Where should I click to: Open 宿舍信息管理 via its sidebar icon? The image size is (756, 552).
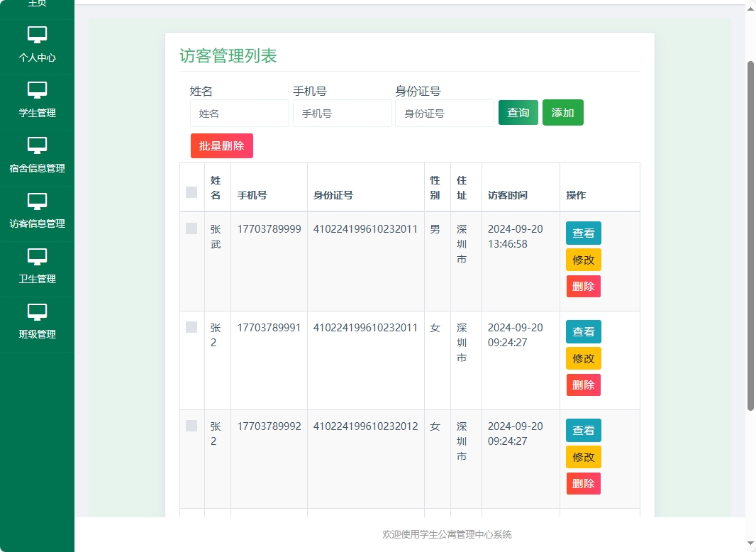tap(37, 145)
